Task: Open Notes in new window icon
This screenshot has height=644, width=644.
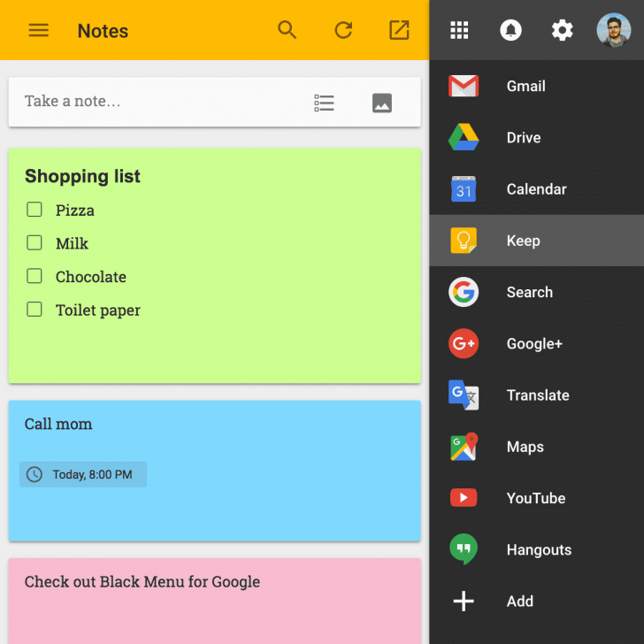Action: click(399, 30)
